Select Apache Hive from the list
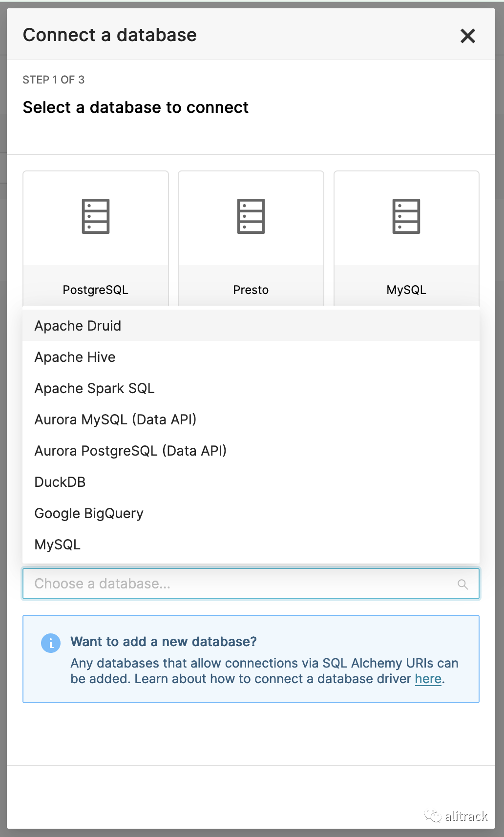The height and width of the screenshot is (837, 504). click(x=75, y=357)
